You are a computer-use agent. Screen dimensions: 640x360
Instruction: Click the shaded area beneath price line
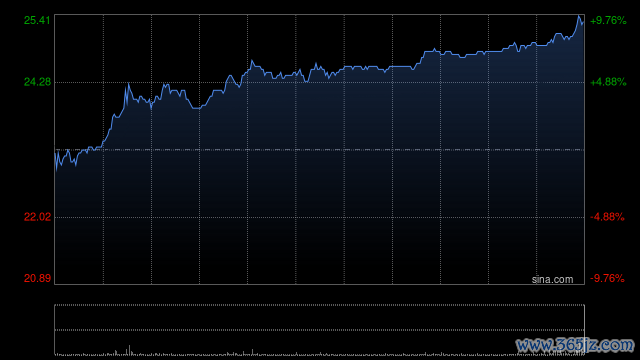click(x=320, y=184)
